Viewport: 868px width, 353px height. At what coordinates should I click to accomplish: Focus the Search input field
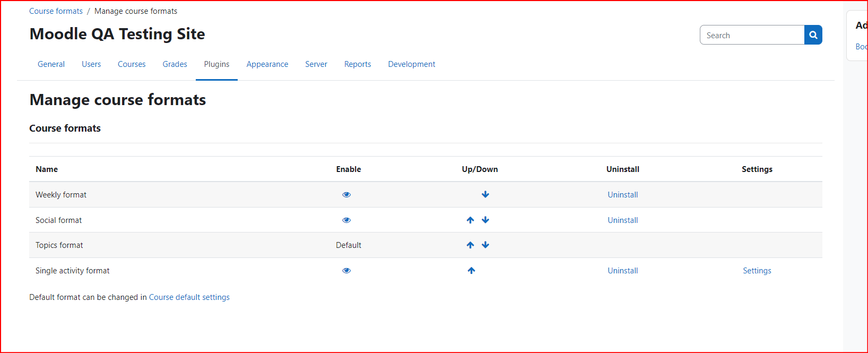coord(752,35)
